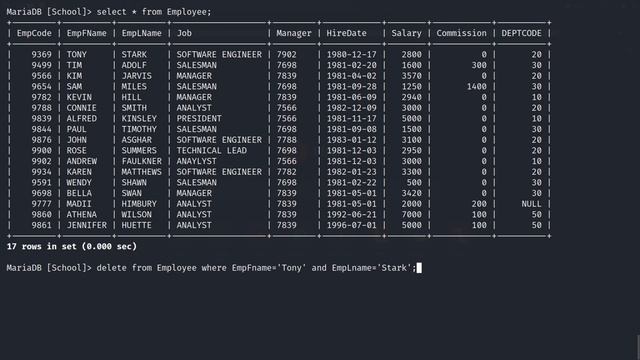Click salary value 7000
Image resolution: width=640 pixels, height=360 pixels.
(x=411, y=214)
